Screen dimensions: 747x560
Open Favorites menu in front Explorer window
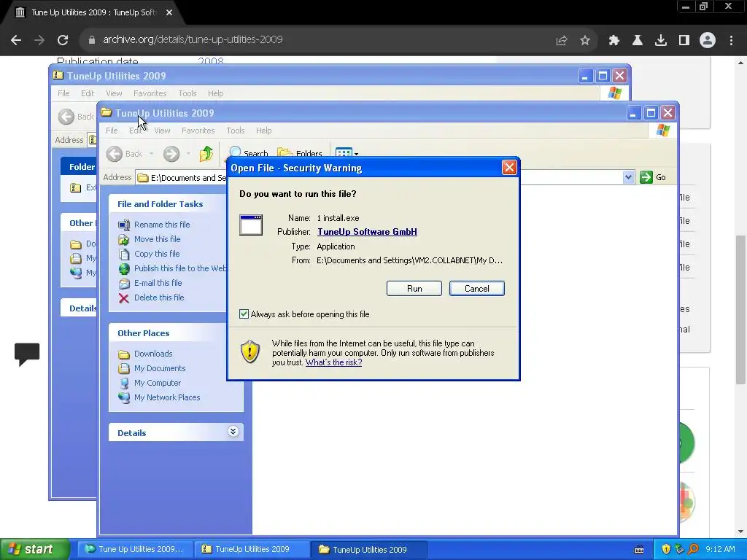click(x=198, y=131)
